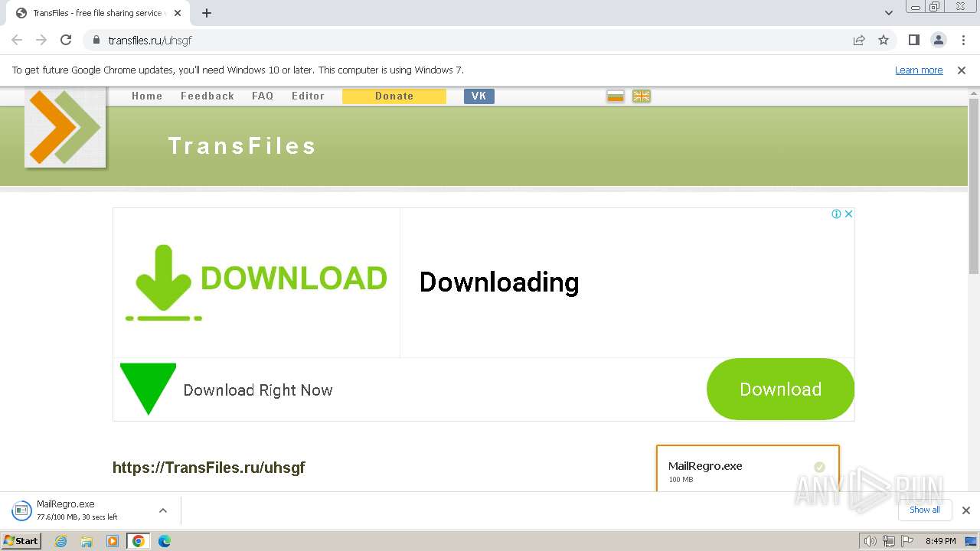Open the Windows Start menu
980x551 pixels.
(21, 541)
